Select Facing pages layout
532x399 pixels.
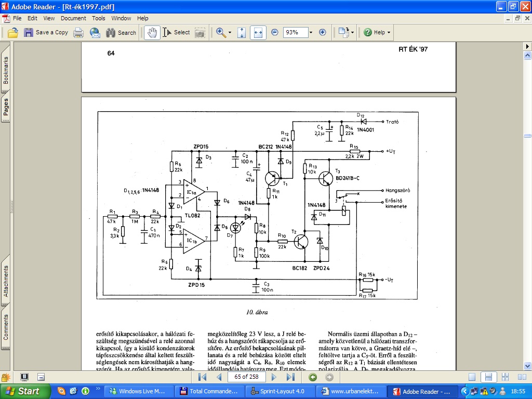522,377
